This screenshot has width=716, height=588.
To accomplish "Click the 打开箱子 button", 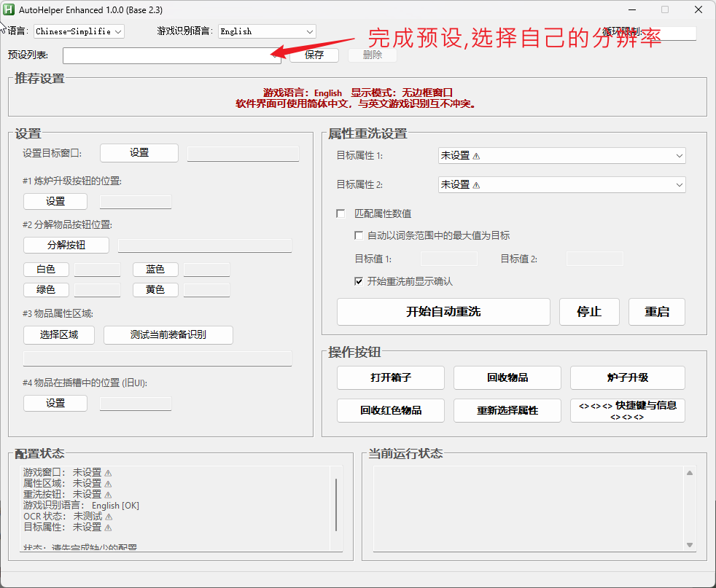I will tap(391, 377).
